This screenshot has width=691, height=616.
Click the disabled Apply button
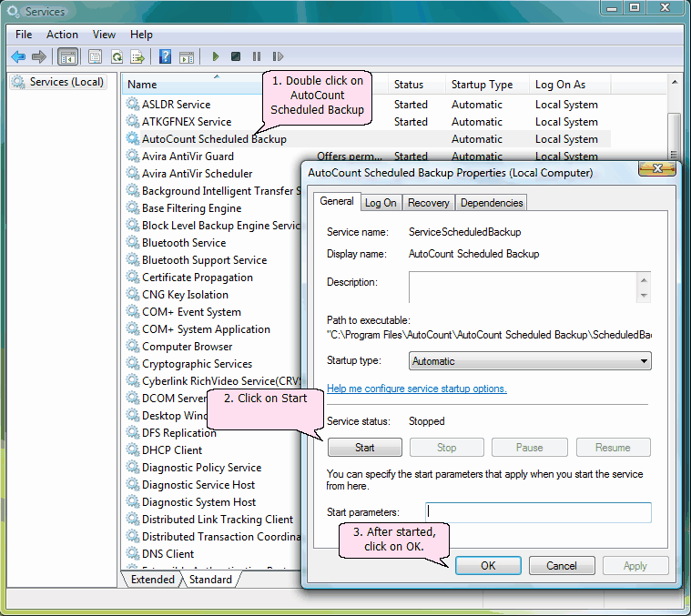click(x=635, y=565)
